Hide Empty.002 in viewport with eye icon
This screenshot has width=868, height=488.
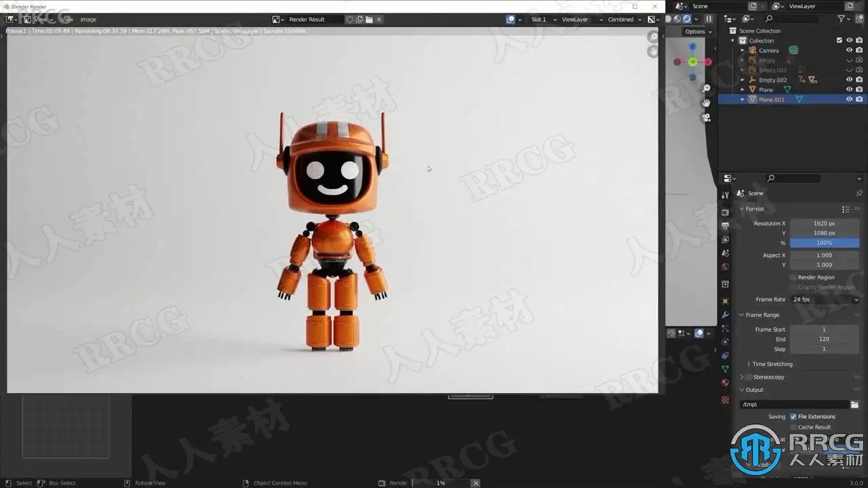click(x=849, y=80)
